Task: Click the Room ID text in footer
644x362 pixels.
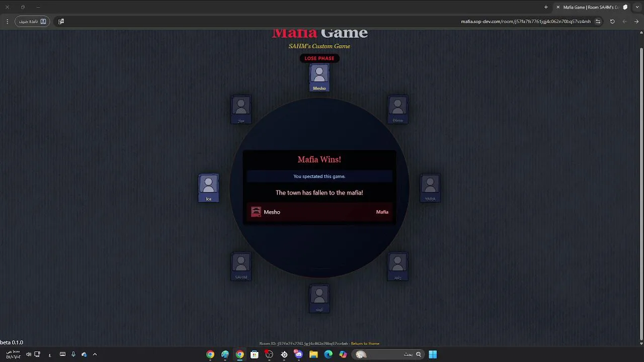Action: [303, 343]
